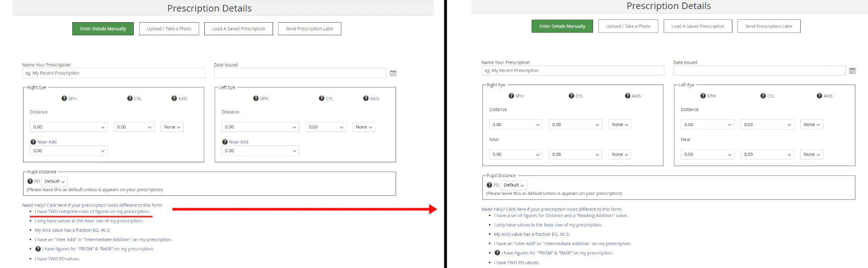Select Load A Saved Prescription, right form
The image size is (868, 268).
click(698, 26)
